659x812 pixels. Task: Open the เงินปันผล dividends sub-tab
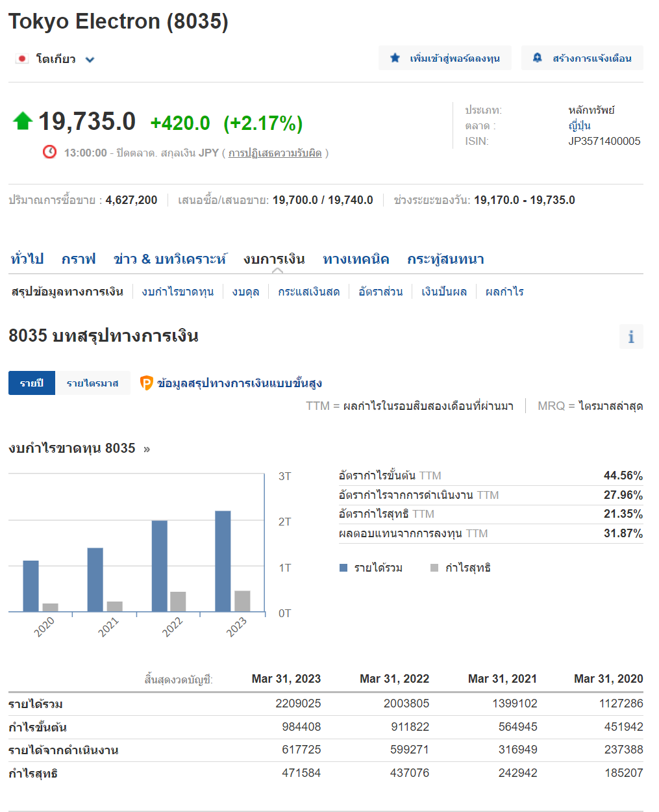(443, 292)
